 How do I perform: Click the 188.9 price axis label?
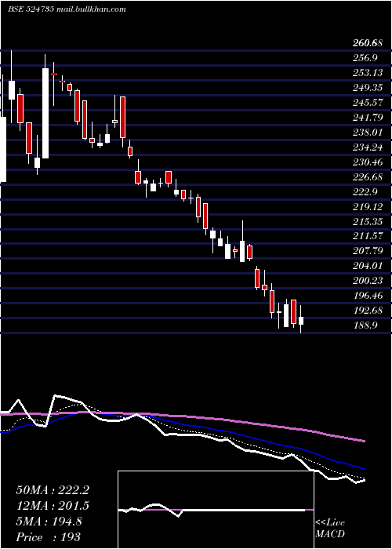coord(365,325)
